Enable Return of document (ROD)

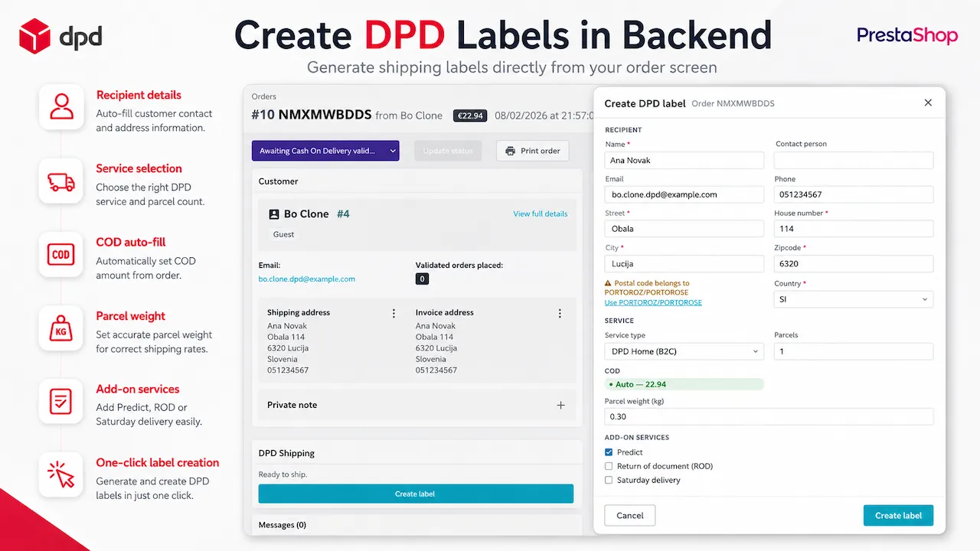coord(609,466)
